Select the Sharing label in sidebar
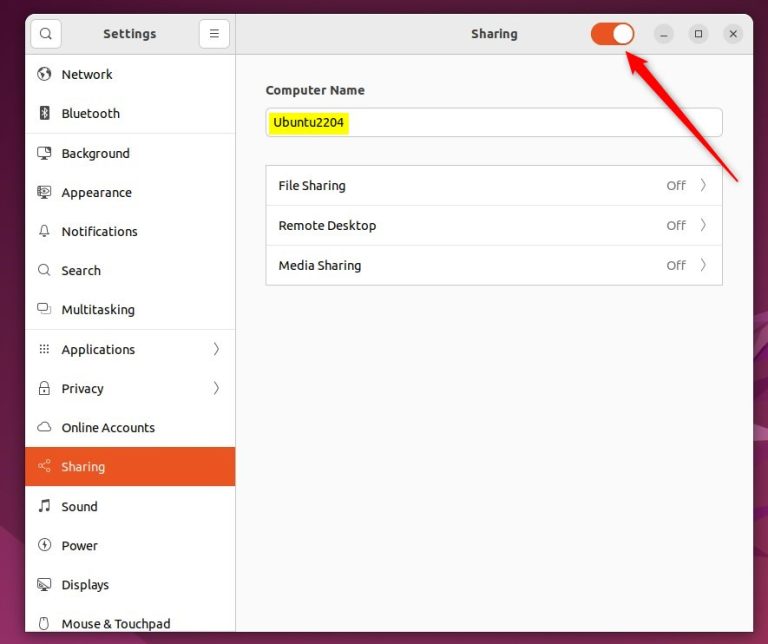This screenshot has width=768, height=644. [x=83, y=467]
